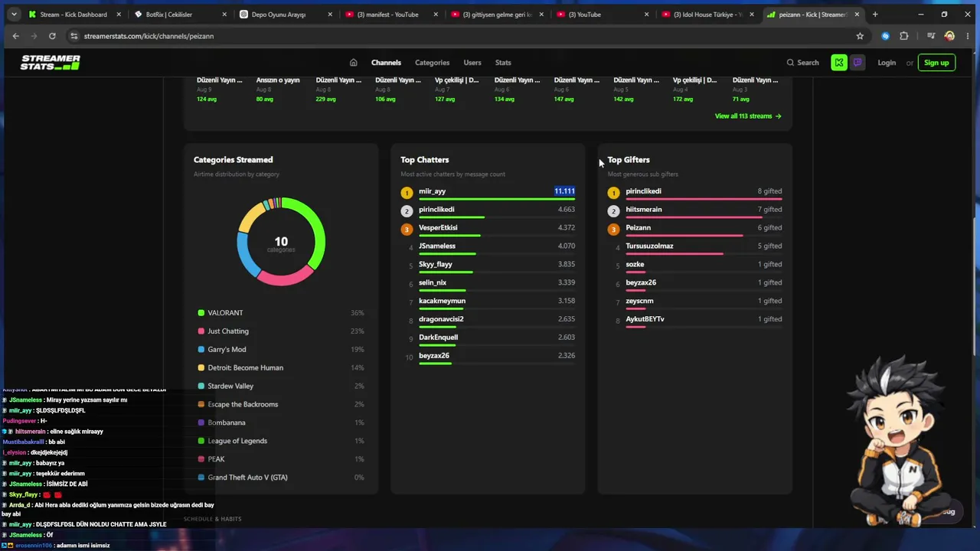Click the rank 1 badge beside pirinclikedi gifter
Viewport: 980px width, 551px height.
click(x=613, y=193)
